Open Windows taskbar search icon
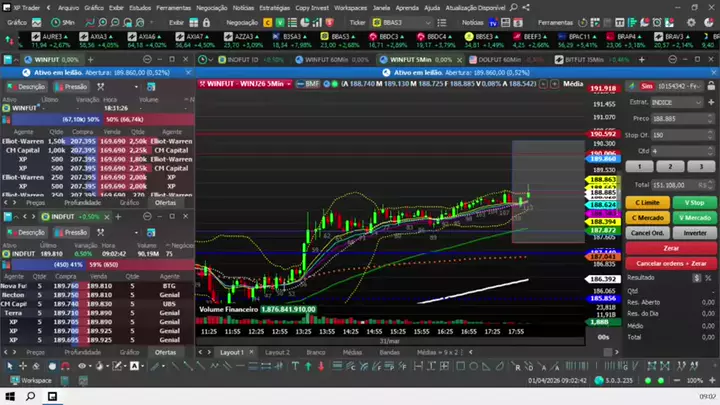 31,396
